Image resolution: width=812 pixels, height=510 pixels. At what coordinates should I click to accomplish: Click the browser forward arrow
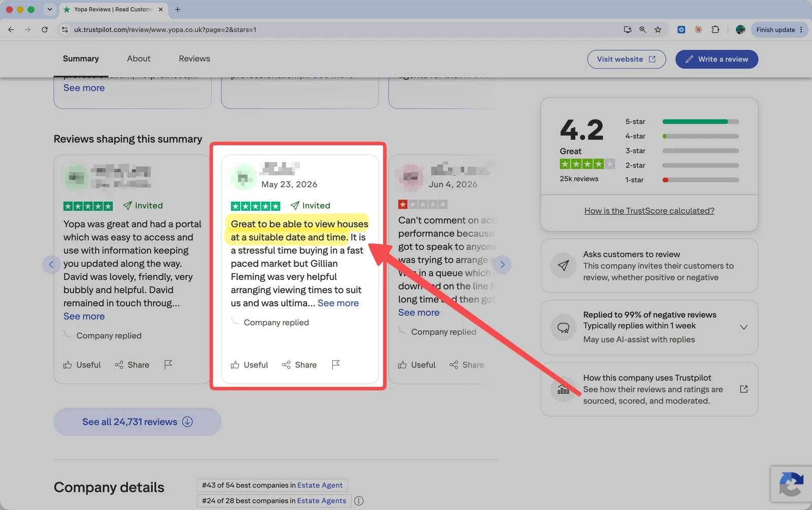[27, 29]
